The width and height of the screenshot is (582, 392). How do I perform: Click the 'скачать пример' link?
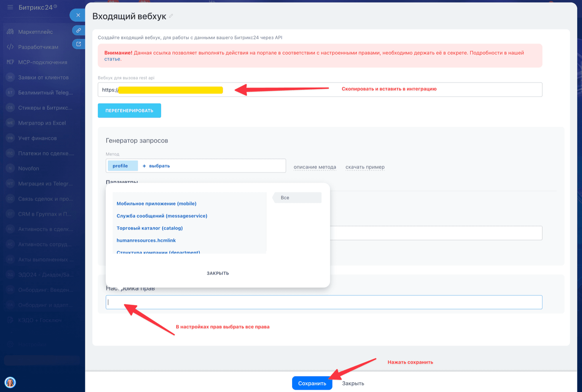pos(365,167)
